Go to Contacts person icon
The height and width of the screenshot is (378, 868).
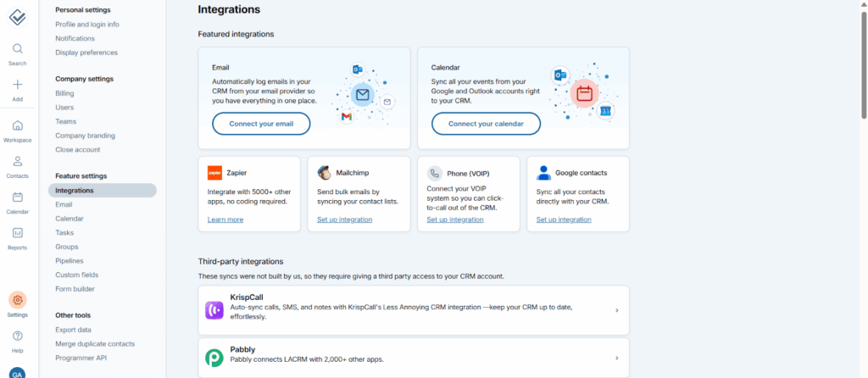tap(18, 161)
